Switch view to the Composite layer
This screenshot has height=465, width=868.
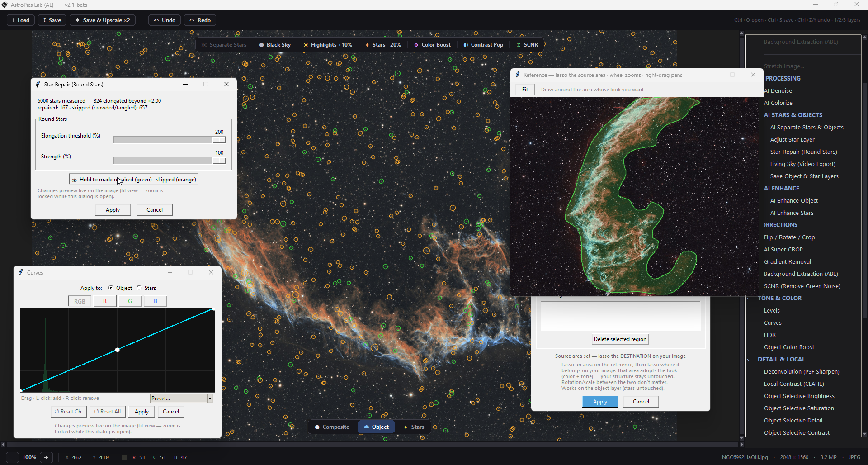[332, 427]
